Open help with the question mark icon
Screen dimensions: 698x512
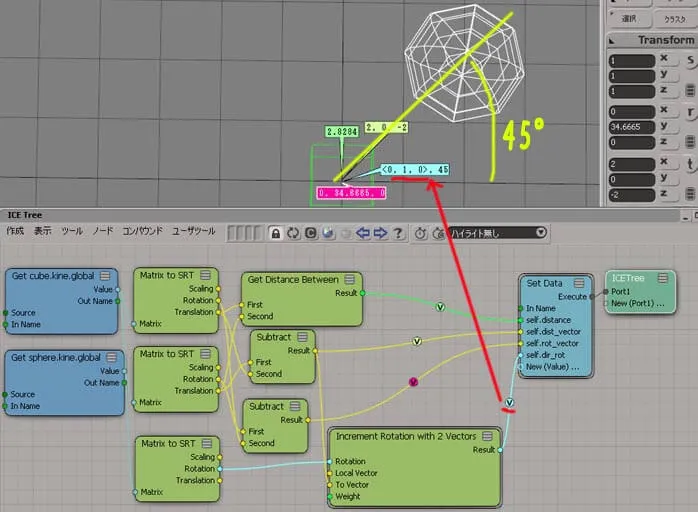point(398,233)
